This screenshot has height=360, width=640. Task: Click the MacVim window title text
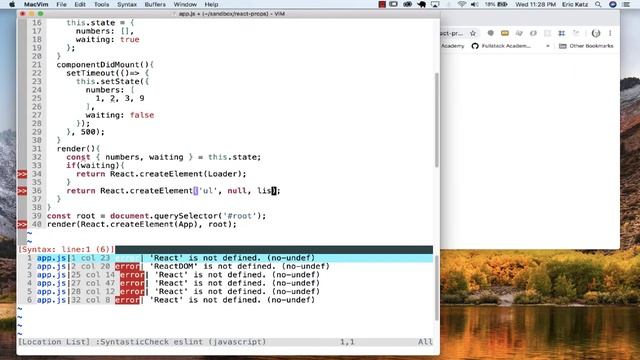(x=231, y=13)
